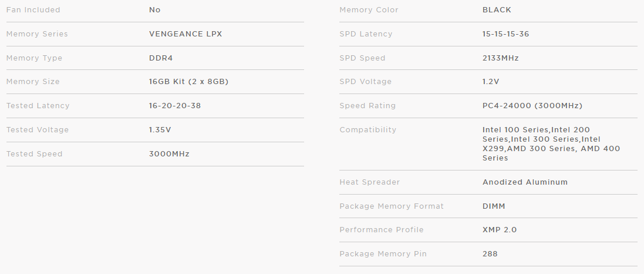Select the SPD latency 15-15-15-36 value

[505, 34]
